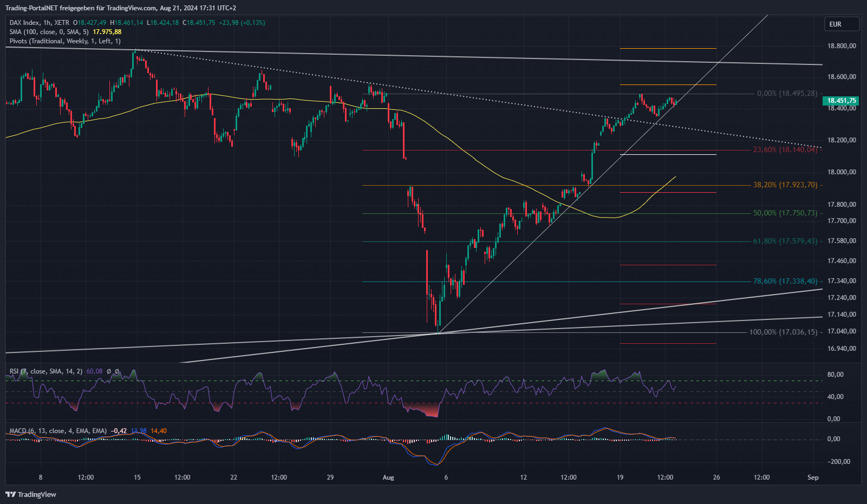Click the 22 date label on the time axis
Image resolution: width=867 pixels, height=504 pixels.
(x=234, y=477)
